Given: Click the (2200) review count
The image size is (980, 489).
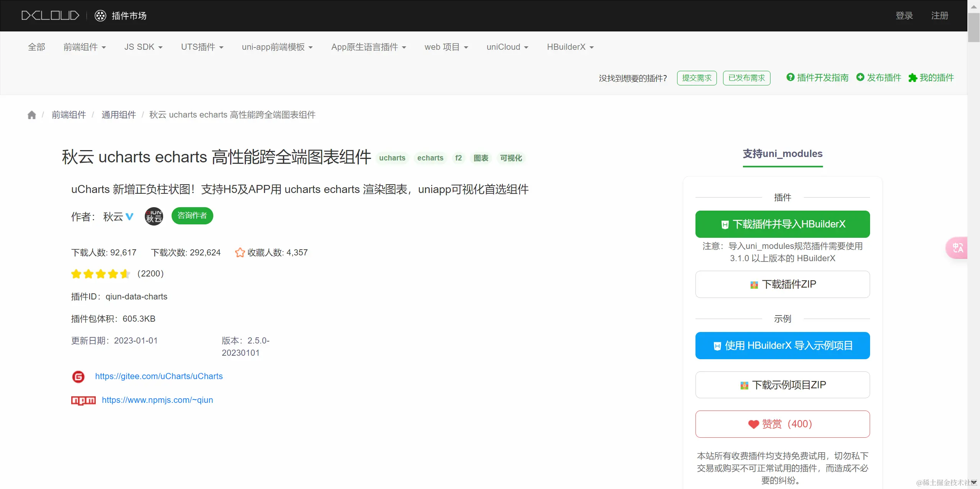Looking at the screenshot, I should point(151,274).
